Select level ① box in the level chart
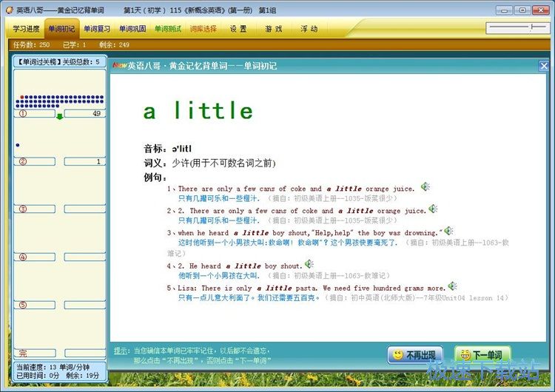555x392 pixels. coord(35,114)
